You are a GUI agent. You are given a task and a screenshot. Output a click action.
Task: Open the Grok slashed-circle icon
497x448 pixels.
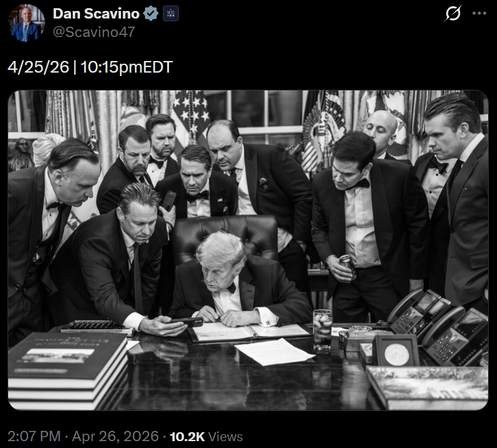[x=453, y=13]
